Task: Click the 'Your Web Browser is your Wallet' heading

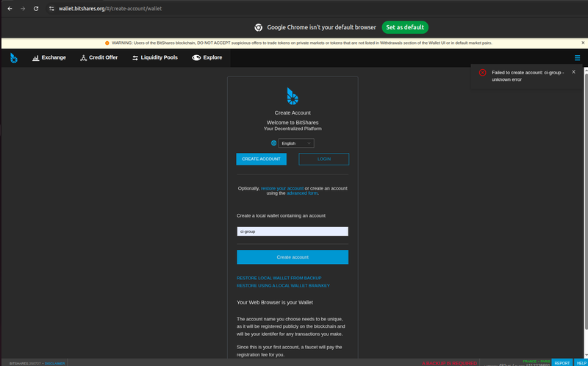Action: [275, 302]
